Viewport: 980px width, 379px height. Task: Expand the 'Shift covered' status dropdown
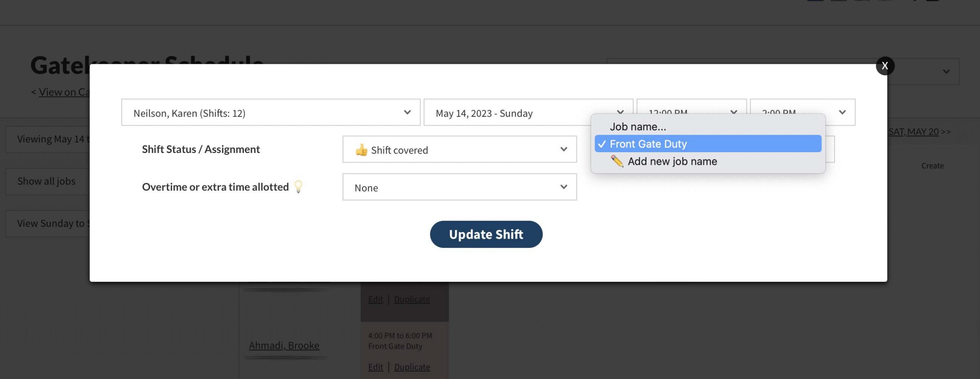point(459,150)
